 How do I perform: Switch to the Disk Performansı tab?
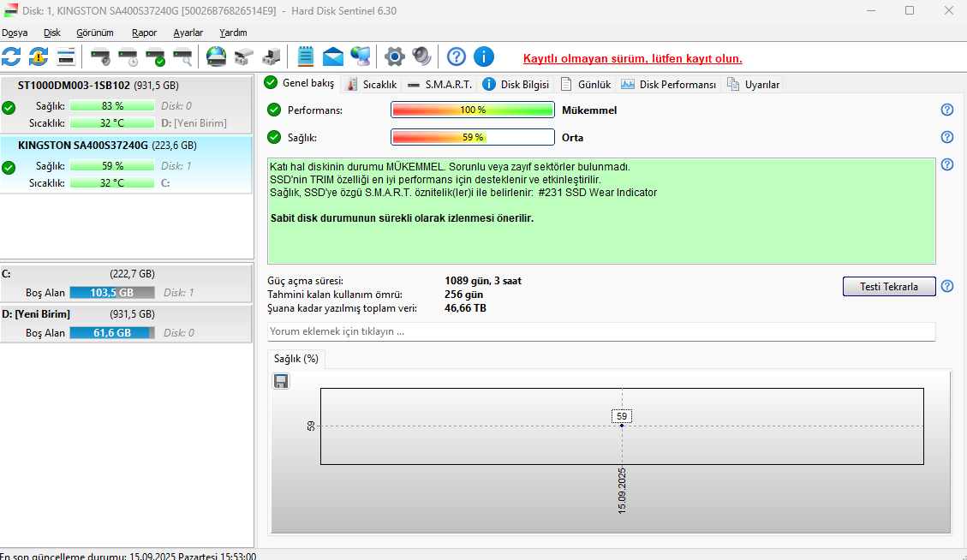669,85
